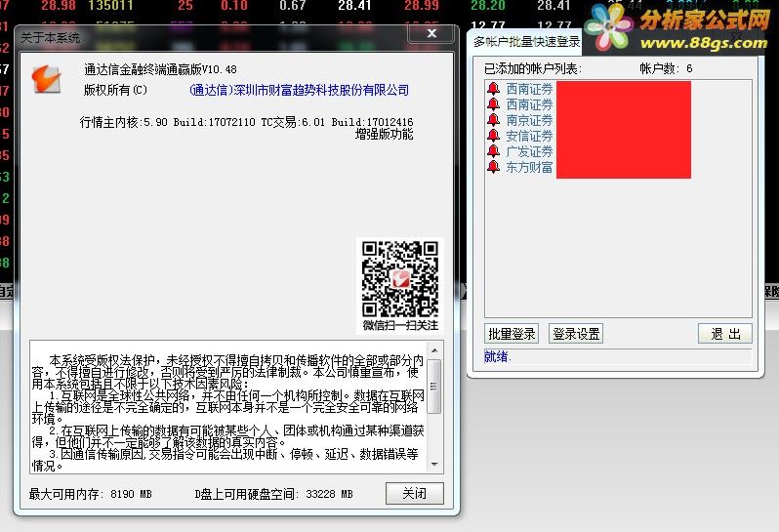Click the 135011 value in background quotes

[110, 6]
